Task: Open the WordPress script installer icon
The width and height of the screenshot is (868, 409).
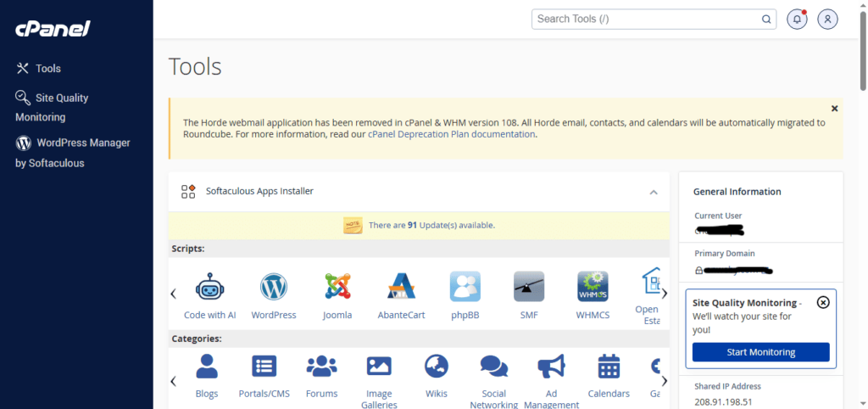Action: (274, 286)
